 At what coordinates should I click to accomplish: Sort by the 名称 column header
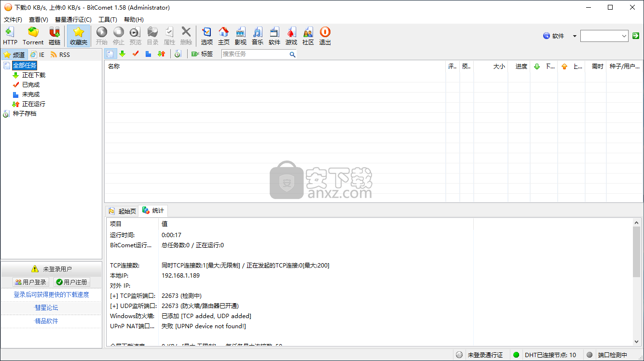coord(275,67)
